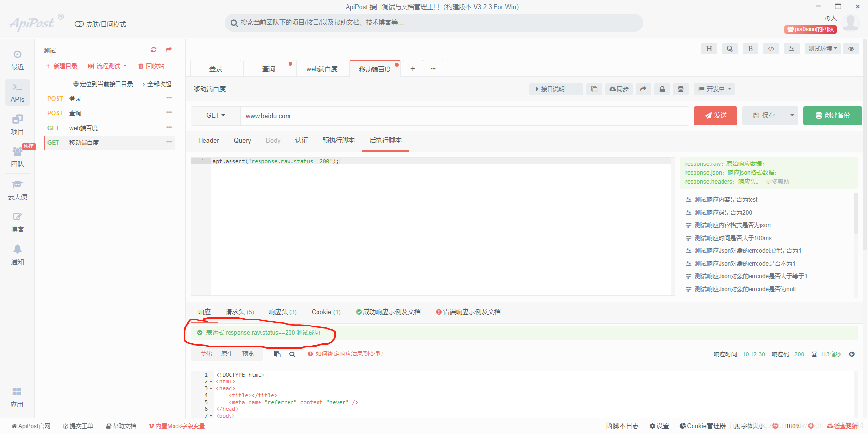Open the 云大使 sidebar icon
This screenshot has height=434, width=868.
[17, 190]
